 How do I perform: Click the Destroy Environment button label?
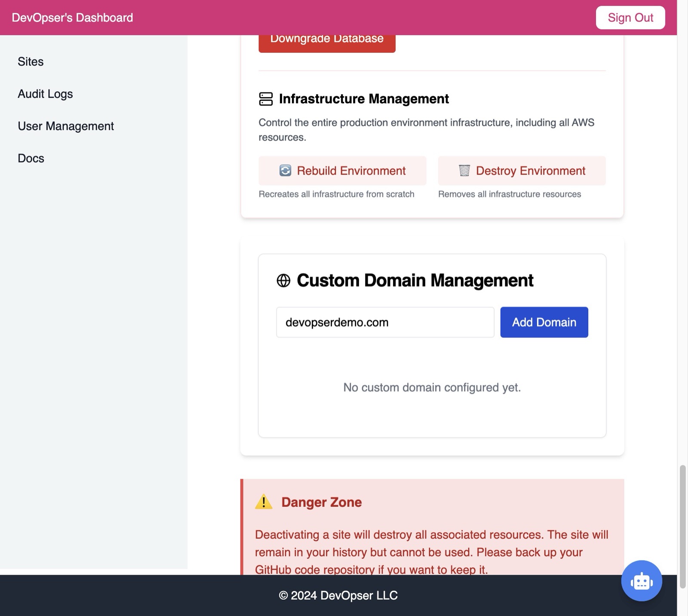click(531, 171)
